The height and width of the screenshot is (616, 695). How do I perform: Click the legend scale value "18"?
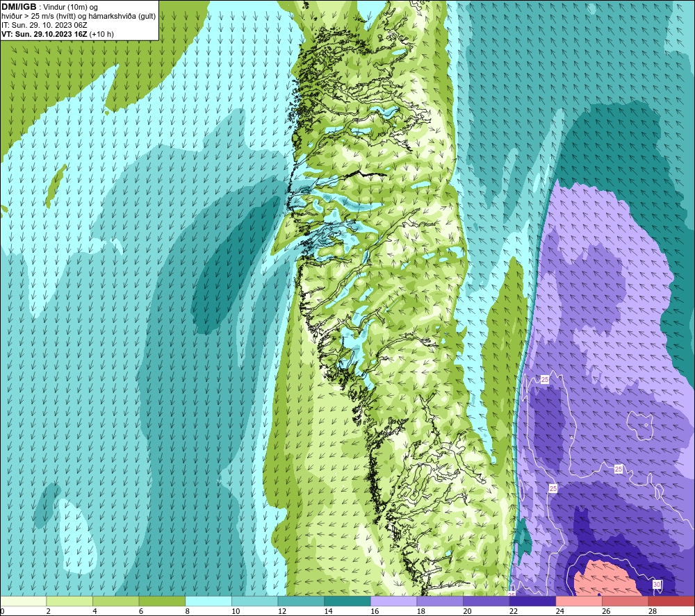(x=420, y=611)
